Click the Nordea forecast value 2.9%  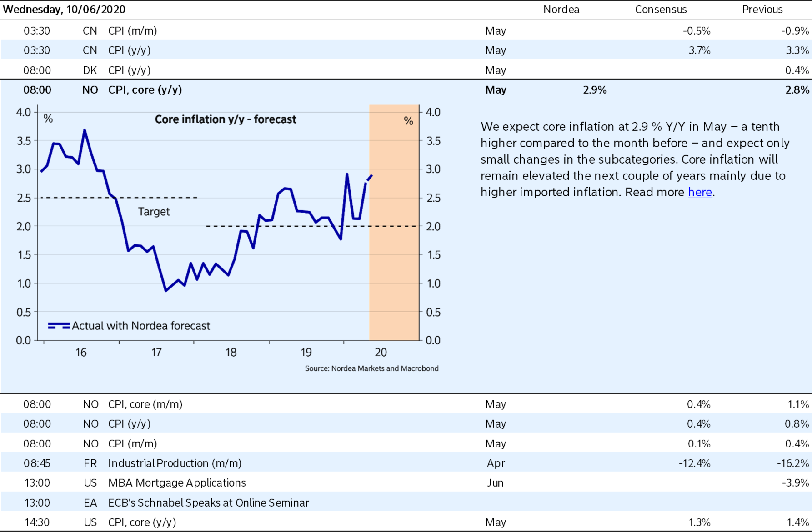pos(595,90)
